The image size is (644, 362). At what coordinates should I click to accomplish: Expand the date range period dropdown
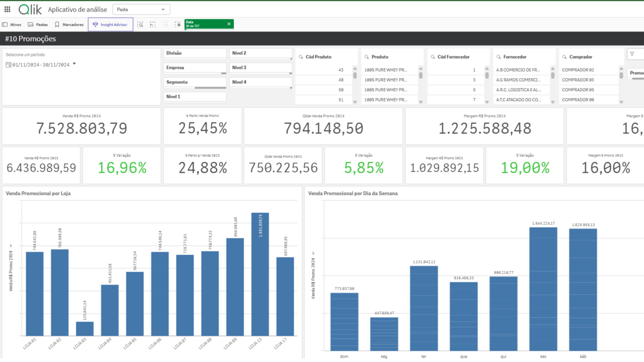click(74, 64)
